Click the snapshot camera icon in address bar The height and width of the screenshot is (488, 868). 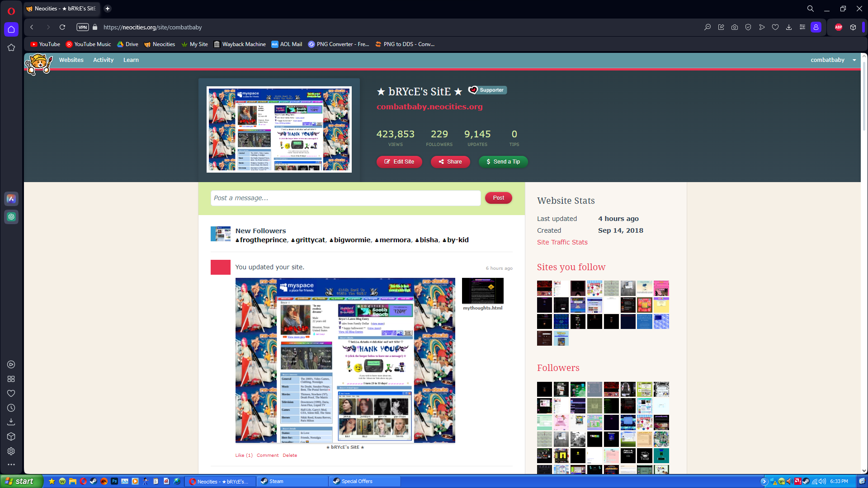pos(735,27)
